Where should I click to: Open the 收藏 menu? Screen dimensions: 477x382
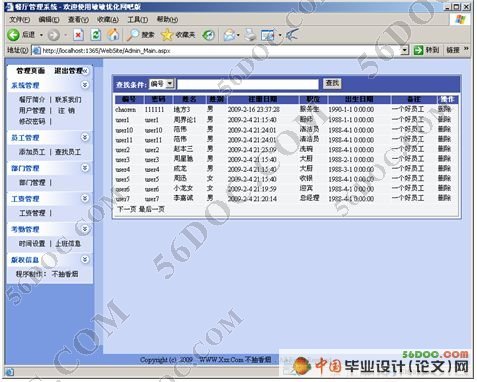108,20
